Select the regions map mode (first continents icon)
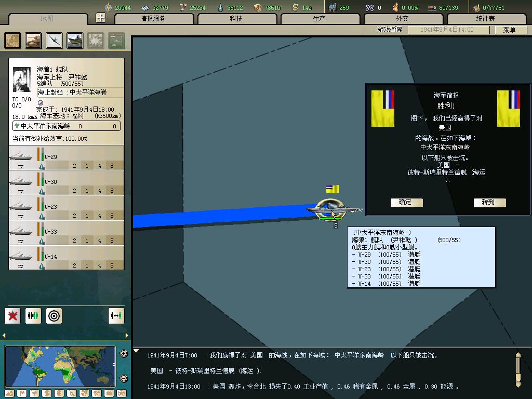This screenshot has width=532, height=399. click(x=84, y=393)
